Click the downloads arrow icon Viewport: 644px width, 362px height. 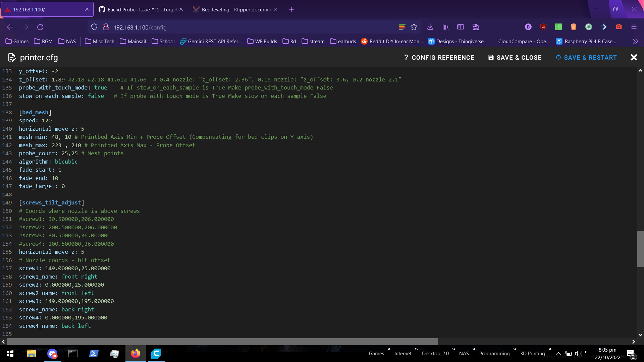pyautogui.click(x=430, y=27)
